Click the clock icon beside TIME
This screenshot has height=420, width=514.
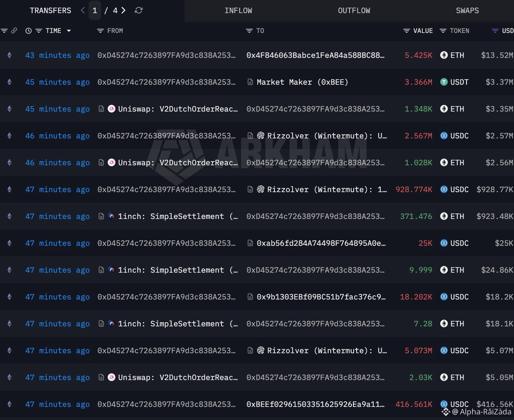click(28, 31)
